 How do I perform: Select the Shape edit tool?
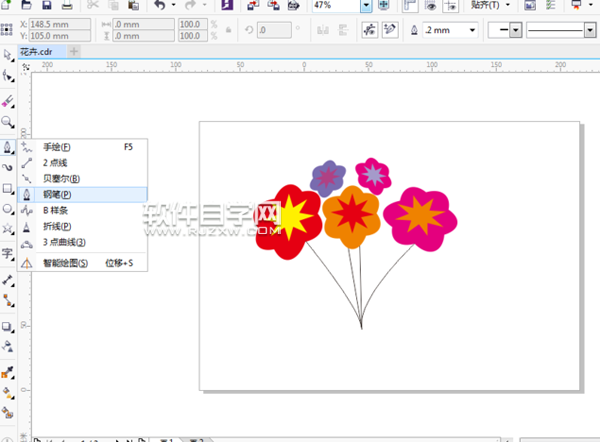pyautogui.click(x=8, y=76)
